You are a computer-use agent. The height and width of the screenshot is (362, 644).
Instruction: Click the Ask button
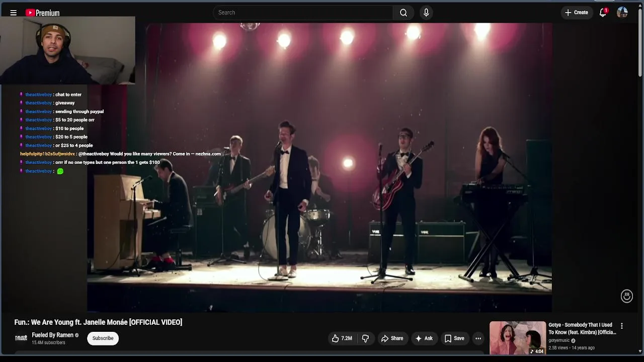pyautogui.click(x=424, y=338)
